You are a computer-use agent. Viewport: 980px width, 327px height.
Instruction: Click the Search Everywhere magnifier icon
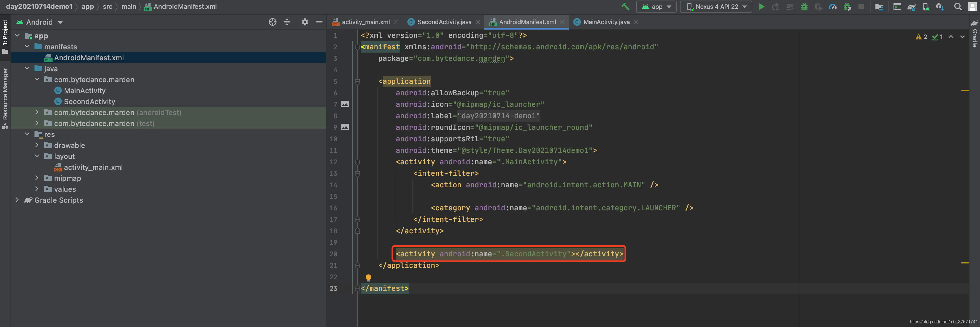tap(958, 7)
